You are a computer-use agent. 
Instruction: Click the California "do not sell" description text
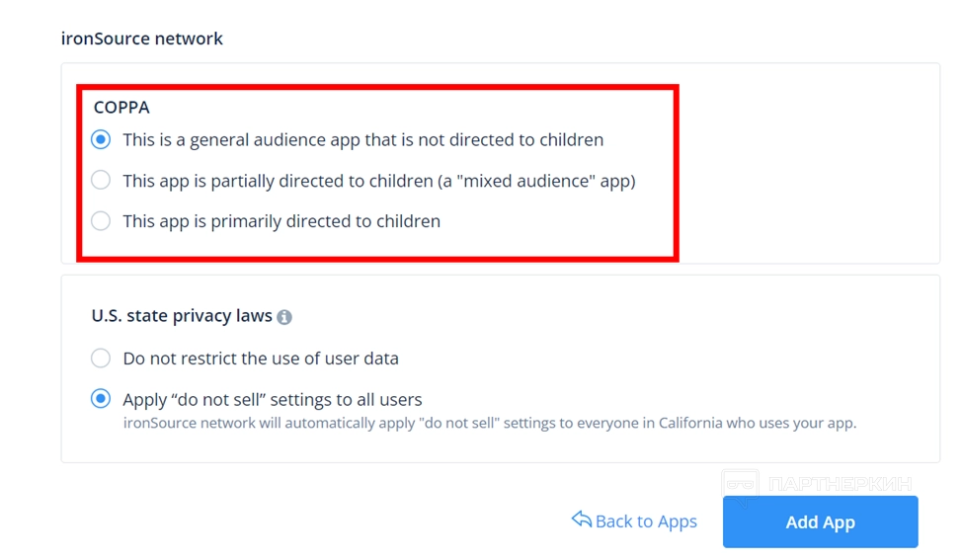click(489, 423)
